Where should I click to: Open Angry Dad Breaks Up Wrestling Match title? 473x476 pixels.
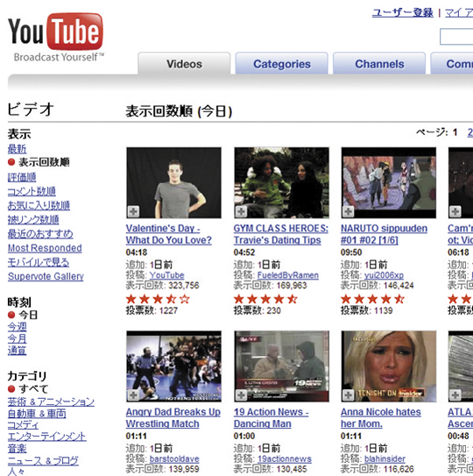coord(173,418)
